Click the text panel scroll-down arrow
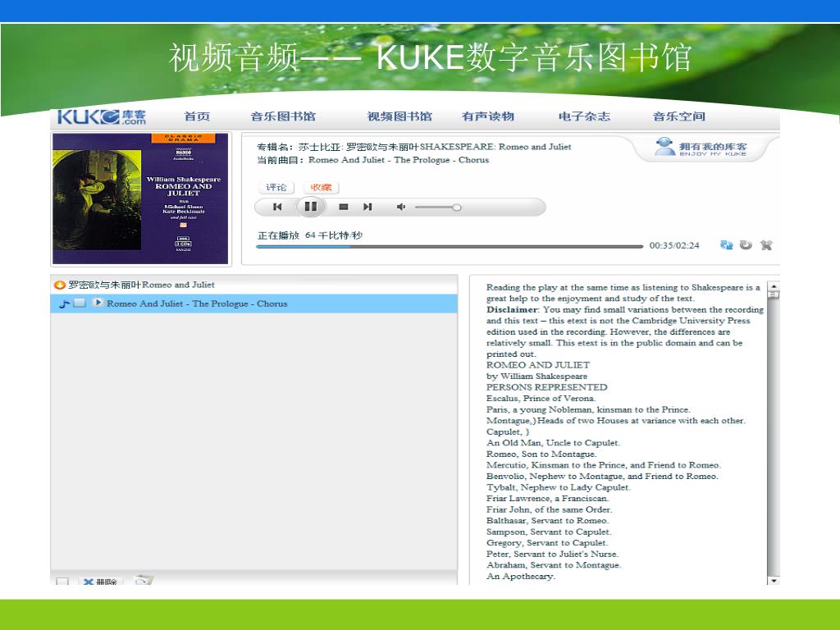The image size is (840, 630). (773, 580)
